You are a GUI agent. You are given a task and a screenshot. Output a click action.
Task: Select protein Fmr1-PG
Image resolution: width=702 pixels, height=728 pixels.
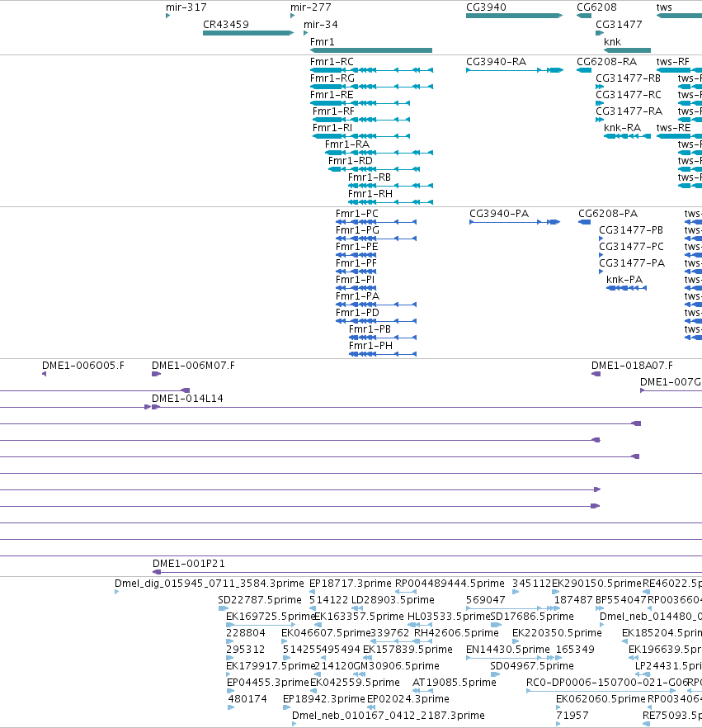376,239
